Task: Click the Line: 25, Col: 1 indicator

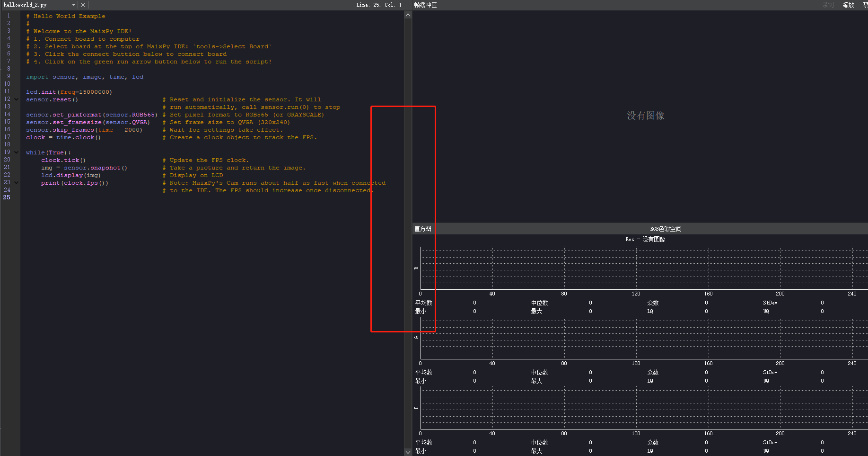Action: [379, 5]
